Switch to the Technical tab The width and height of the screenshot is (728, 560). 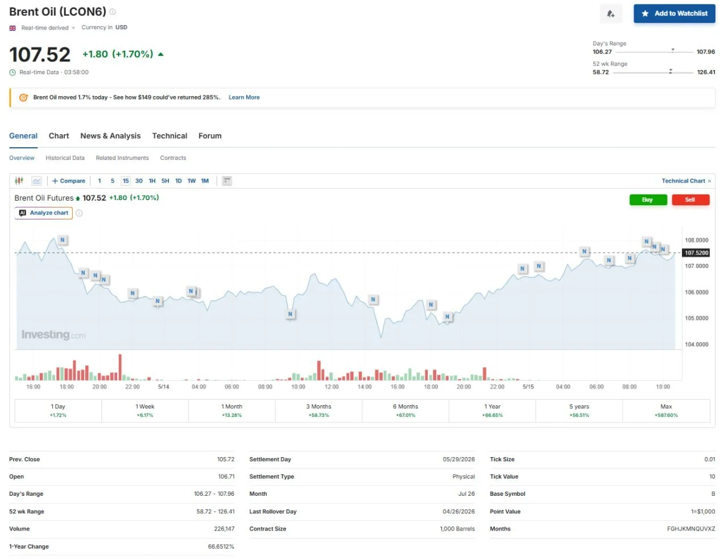(x=169, y=136)
